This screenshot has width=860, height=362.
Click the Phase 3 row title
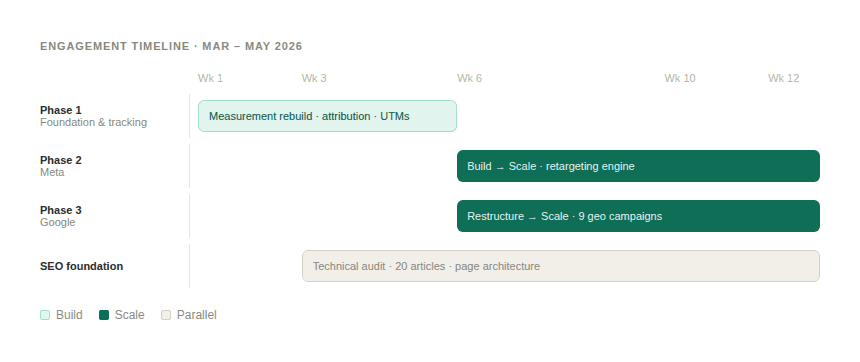coord(61,210)
